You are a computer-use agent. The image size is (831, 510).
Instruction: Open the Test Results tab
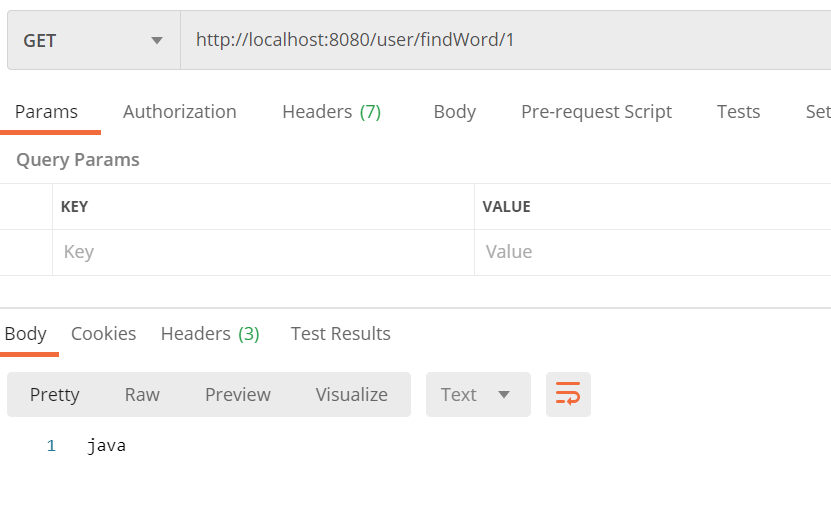point(340,334)
